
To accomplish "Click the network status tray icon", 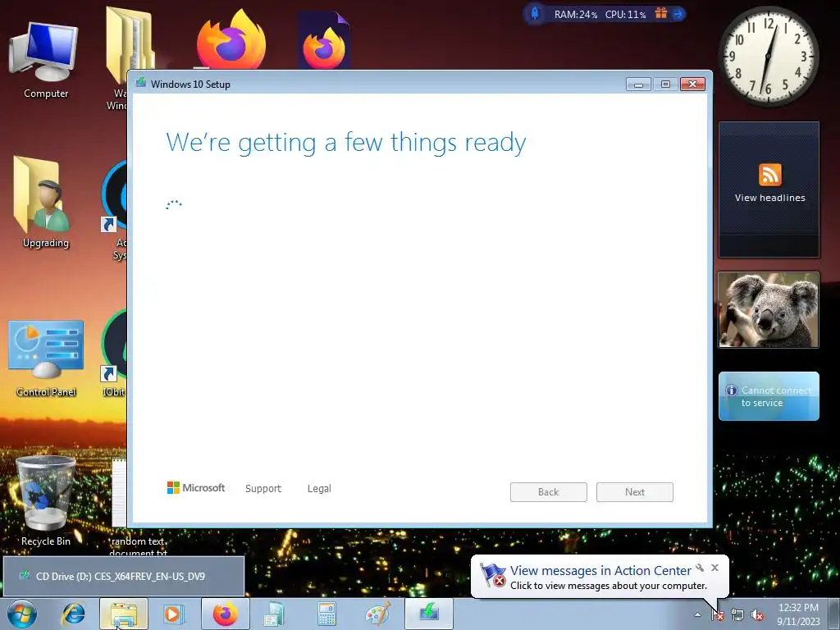I will [737, 615].
